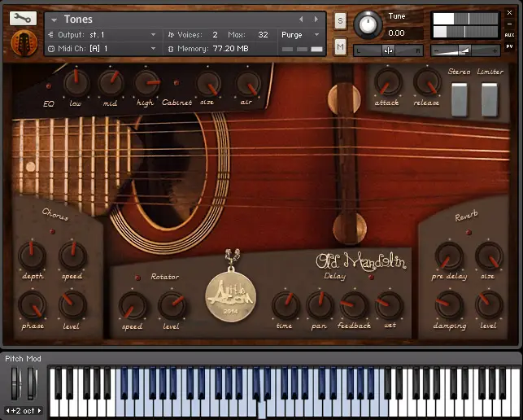
Task: Toggle the PV button
Action: [509, 46]
